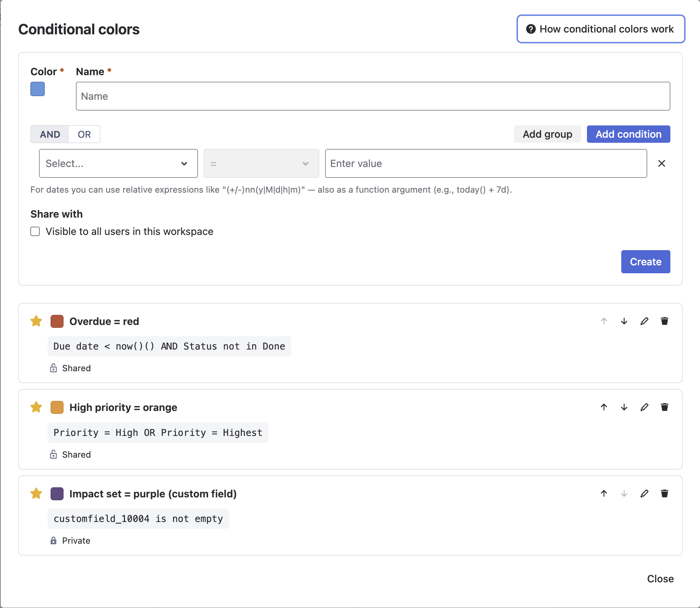Move High priority = orange rule down
Viewport: 700px width, 608px height.
(624, 407)
